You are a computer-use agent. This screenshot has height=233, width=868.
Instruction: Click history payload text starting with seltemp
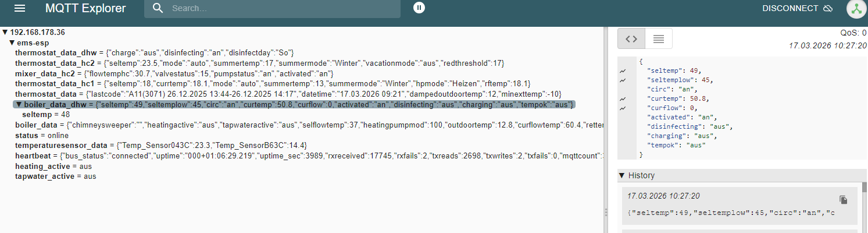pos(731,213)
